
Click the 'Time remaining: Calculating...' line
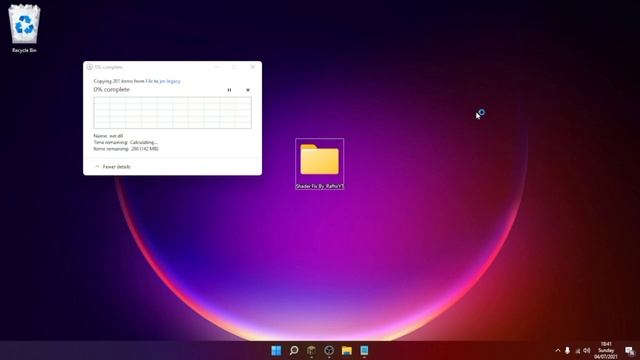[x=125, y=142]
